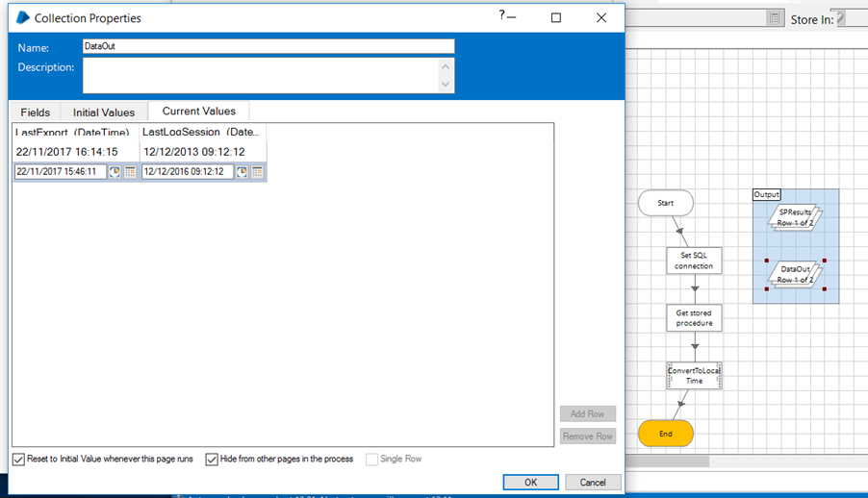
Task: Open calendar picker for LastExport field
Action: point(130,172)
